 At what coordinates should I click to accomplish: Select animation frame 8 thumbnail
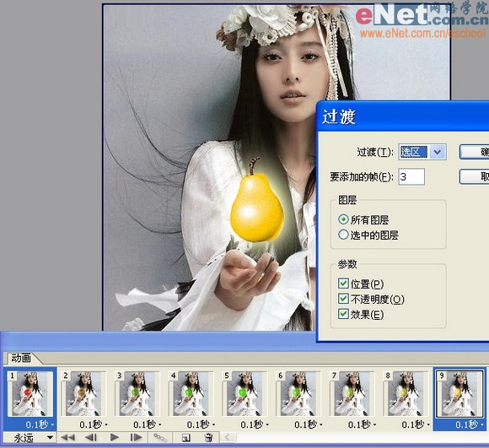(406, 394)
